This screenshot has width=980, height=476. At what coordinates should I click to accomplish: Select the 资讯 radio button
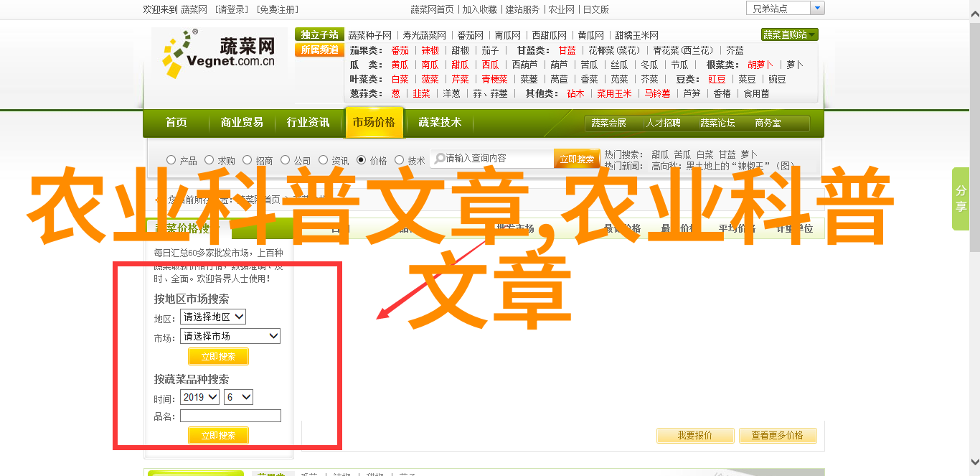(323, 160)
